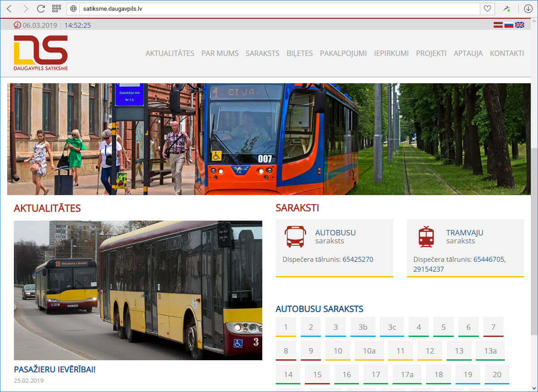This screenshot has height=392, width=538.
Task: Open the PAKALPOJUMI menu item
Action: [x=343, y=53]
